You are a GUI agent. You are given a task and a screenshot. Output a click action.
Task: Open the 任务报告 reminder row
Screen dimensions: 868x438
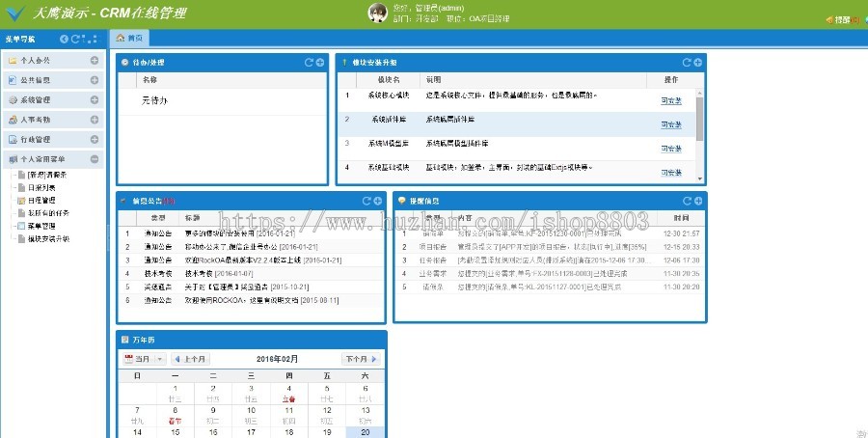(x=550, y=260)
